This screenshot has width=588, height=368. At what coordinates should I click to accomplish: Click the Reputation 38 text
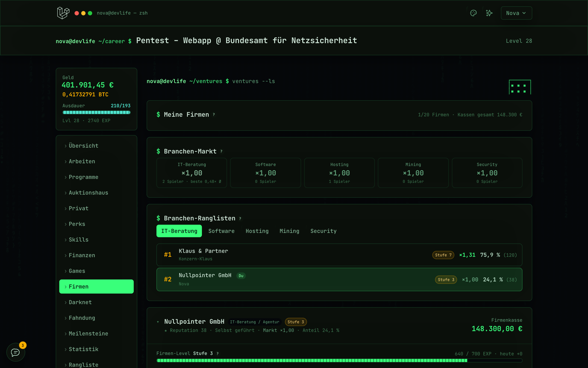point(188,330)
